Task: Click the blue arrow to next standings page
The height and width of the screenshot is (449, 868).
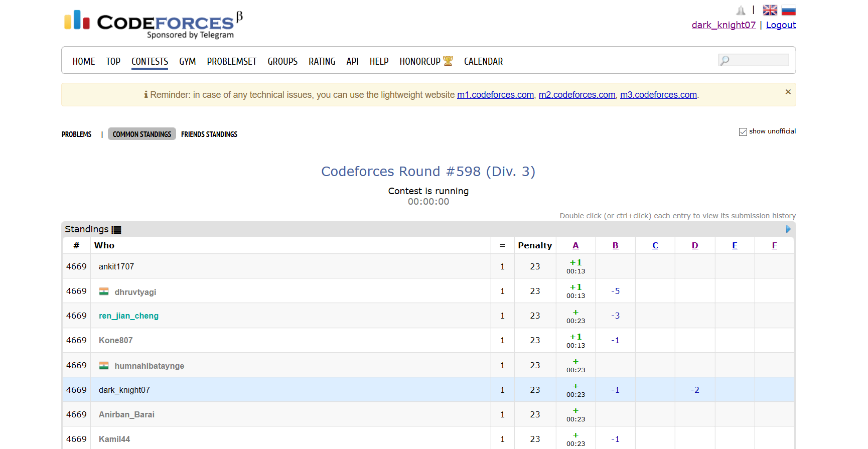Action: 788,229
